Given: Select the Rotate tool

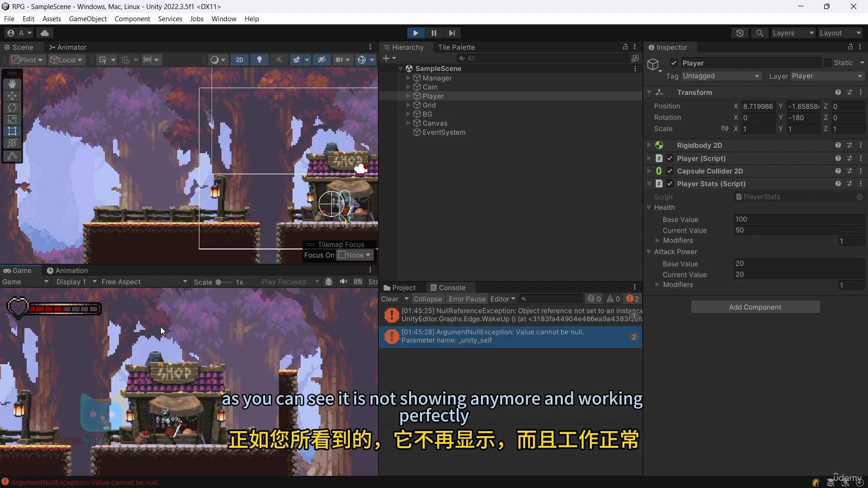Looking at the screenshot, I should (x=12, y=108).
